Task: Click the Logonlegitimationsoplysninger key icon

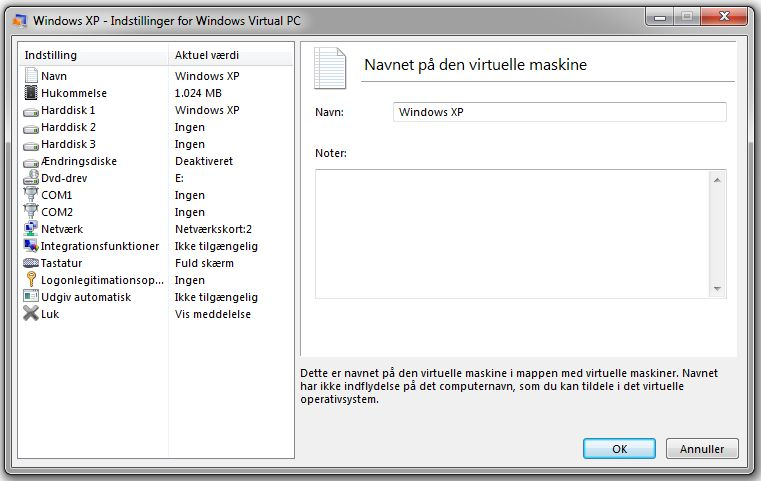Action: coord(31,280)
